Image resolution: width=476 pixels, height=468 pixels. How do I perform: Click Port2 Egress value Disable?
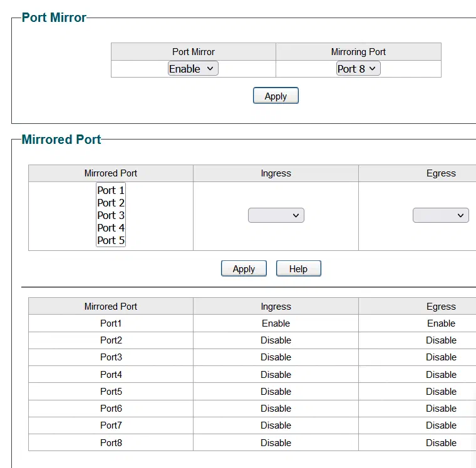pos(441,340)
